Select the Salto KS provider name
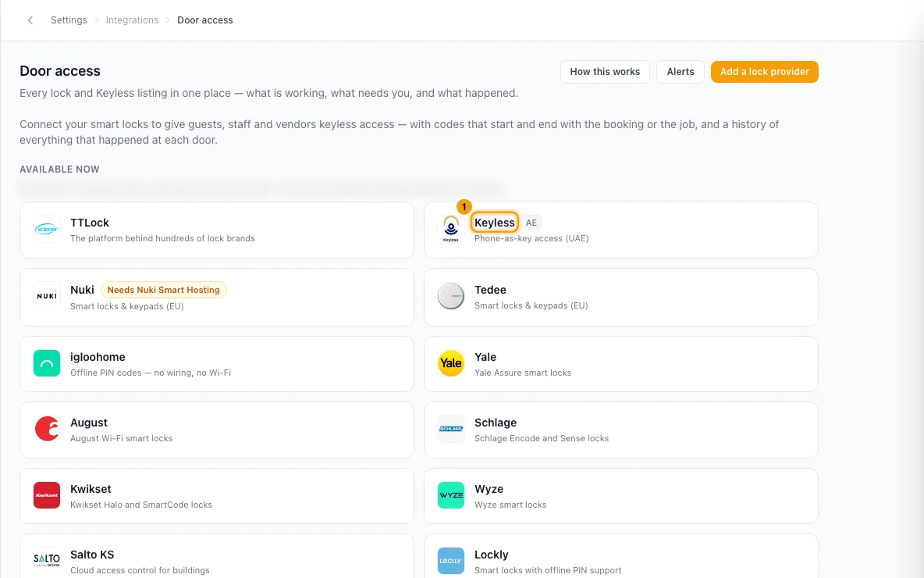924x578 pixels. pos(92,555)
